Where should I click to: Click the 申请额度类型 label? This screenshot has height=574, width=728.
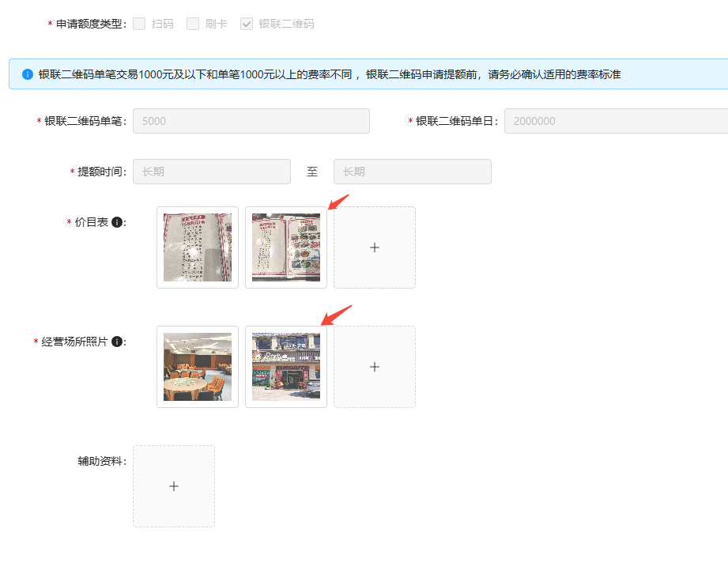(x=89, y=25)
